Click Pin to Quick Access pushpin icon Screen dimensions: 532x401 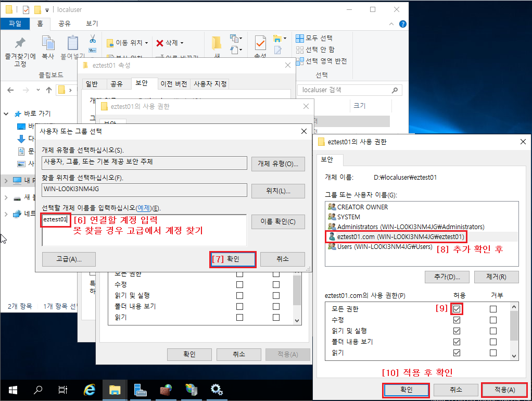click(x=20, y=43)
